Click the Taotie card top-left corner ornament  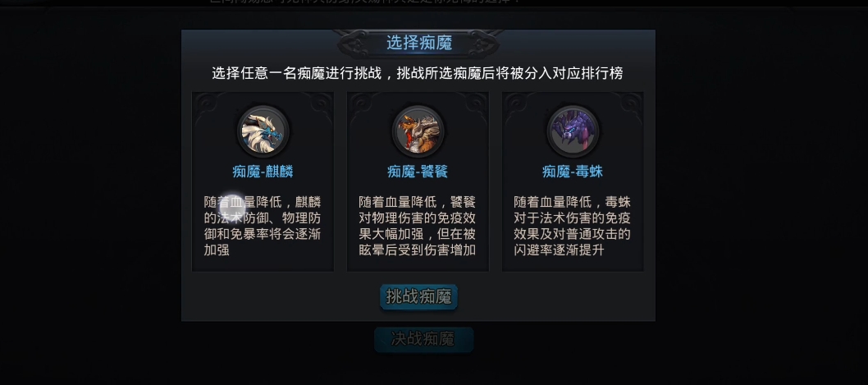pos(362,105)
